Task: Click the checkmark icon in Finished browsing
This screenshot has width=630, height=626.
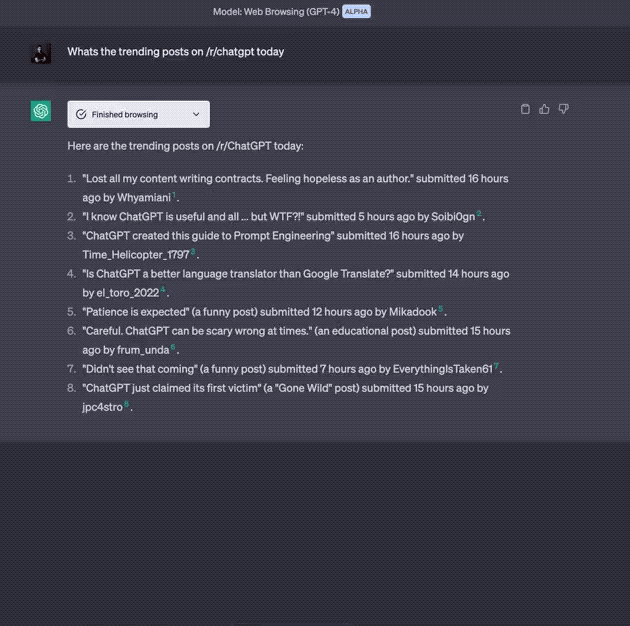Action: tap(81, 115)
